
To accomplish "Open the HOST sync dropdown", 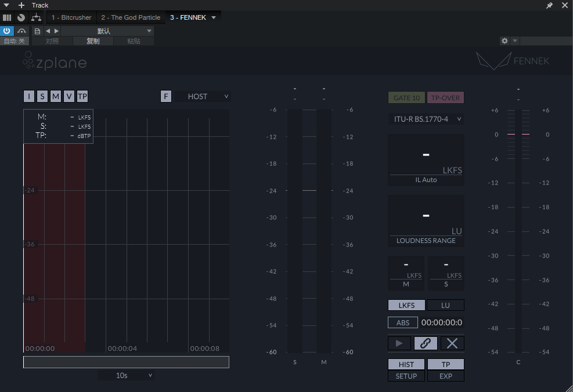I will 201,96.
